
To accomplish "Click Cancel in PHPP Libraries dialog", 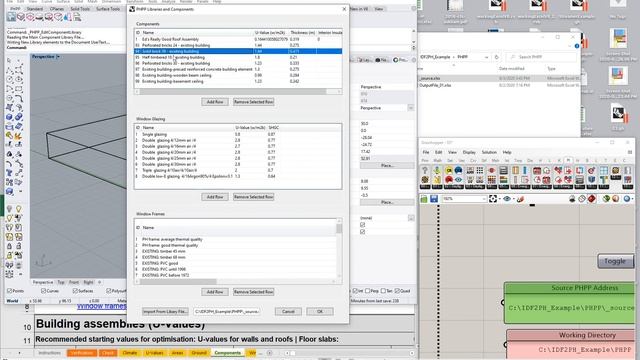I will click(x=288, y=311).
